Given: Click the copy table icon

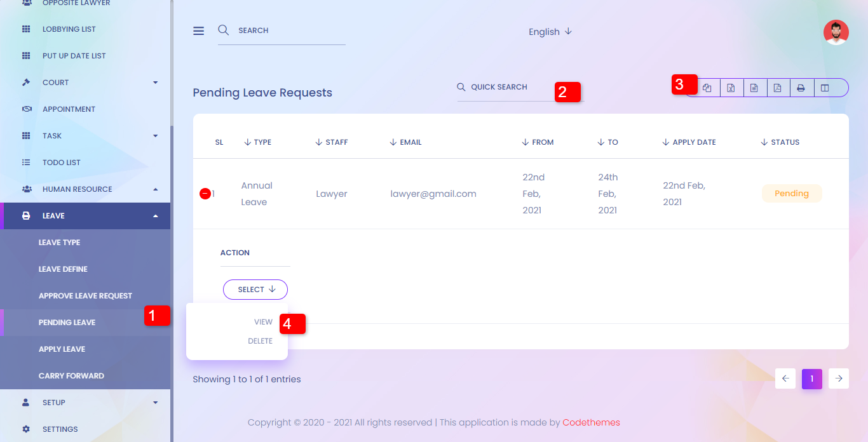Looking at the screenshot, I should tap(707, 88).
